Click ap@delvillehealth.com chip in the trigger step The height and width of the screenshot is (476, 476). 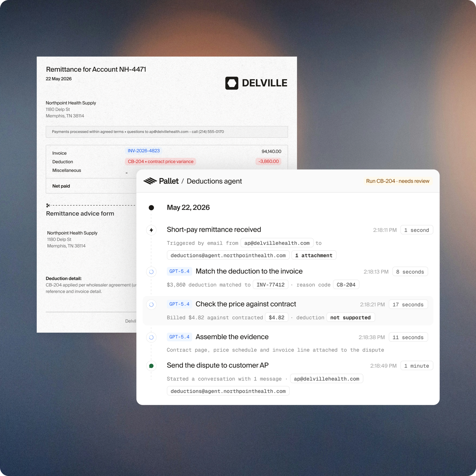pos(277,243)
